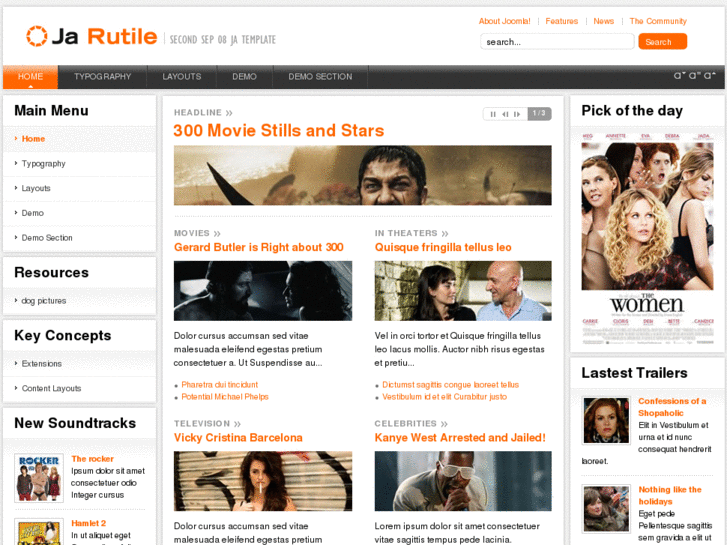The height and width of the screenshot is (545, 727).
Task: Open The Community link
Action: pos(658,21)
